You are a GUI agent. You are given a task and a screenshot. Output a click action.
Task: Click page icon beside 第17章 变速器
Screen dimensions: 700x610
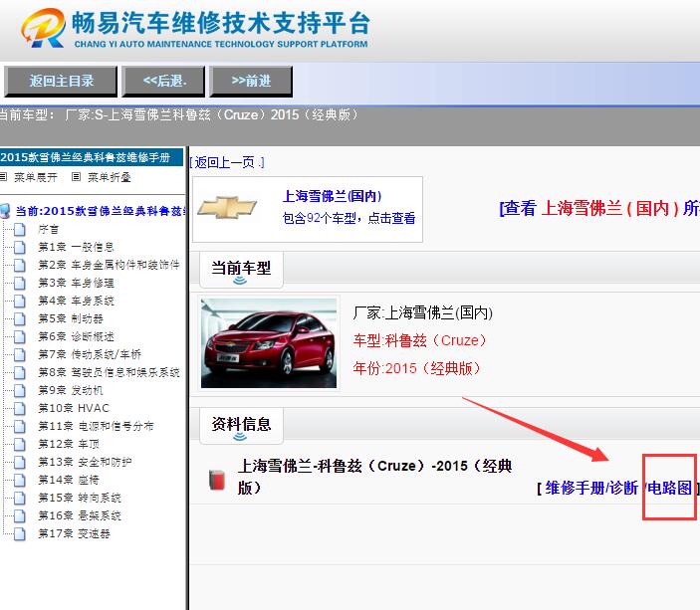click(20, 533)
